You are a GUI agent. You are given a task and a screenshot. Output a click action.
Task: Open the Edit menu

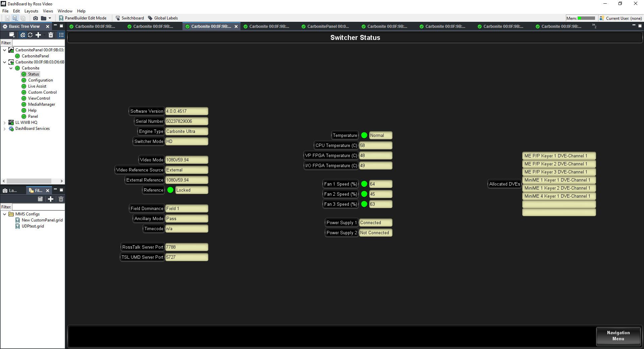tap(16, 11)
